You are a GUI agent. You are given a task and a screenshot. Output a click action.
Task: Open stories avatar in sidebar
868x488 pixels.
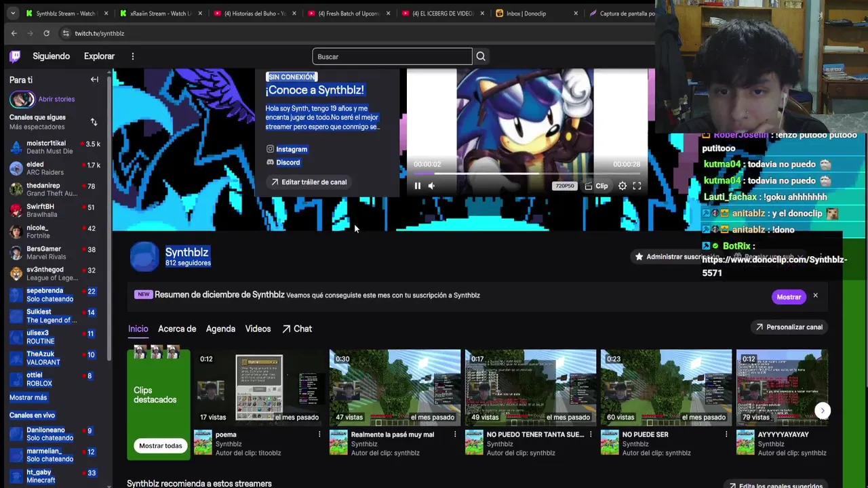point(22,100)
